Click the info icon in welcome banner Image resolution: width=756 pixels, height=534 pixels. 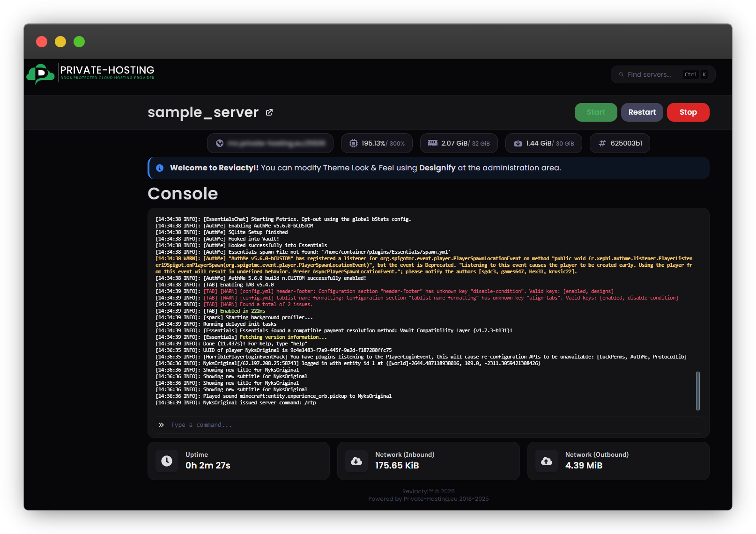tap(160, 168)
